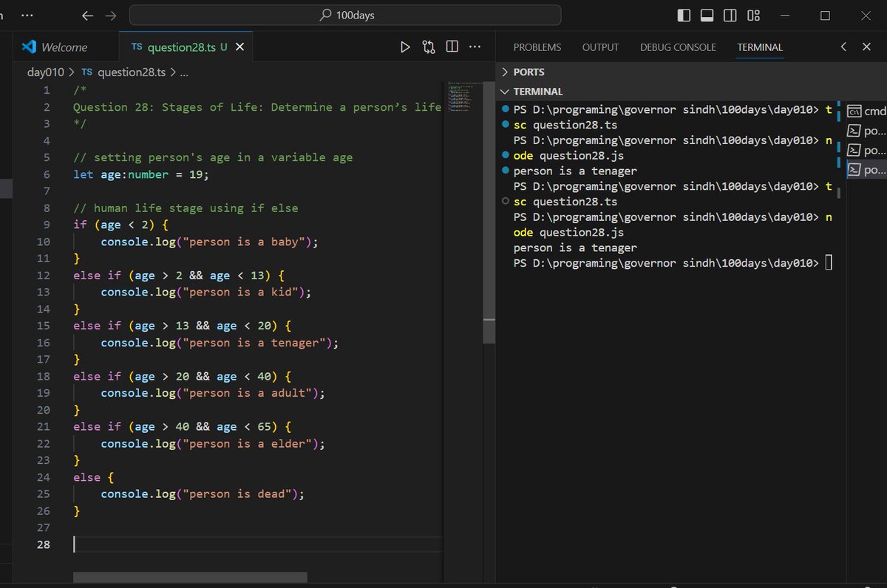Image resolution: width=887 pixels, height=588 pixels.
Task: Open editor More Actions ellipsis menu
Action: pos(475,47)
